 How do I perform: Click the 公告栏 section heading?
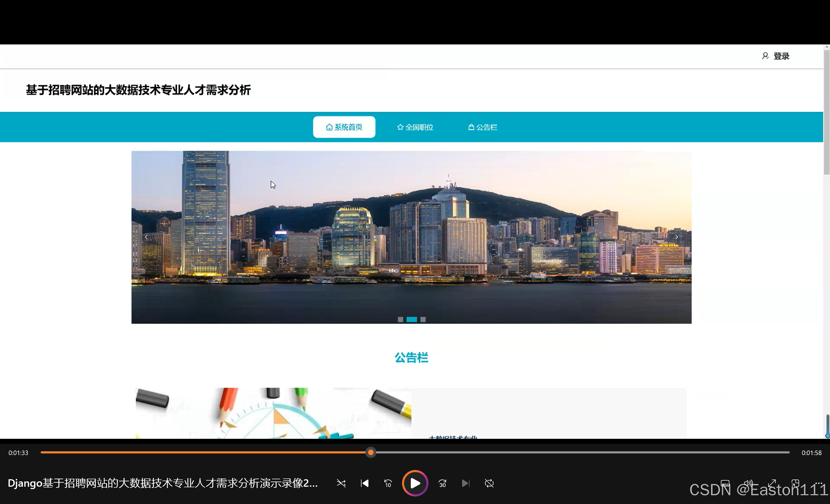tap(411, 358)
